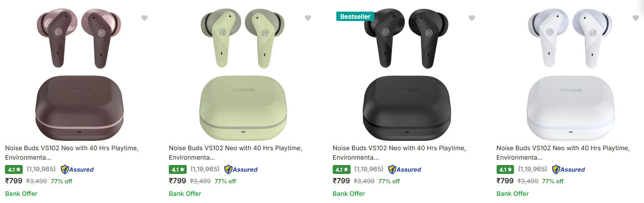Click the 4.1 star rating of white earbuds

[505, 169]
